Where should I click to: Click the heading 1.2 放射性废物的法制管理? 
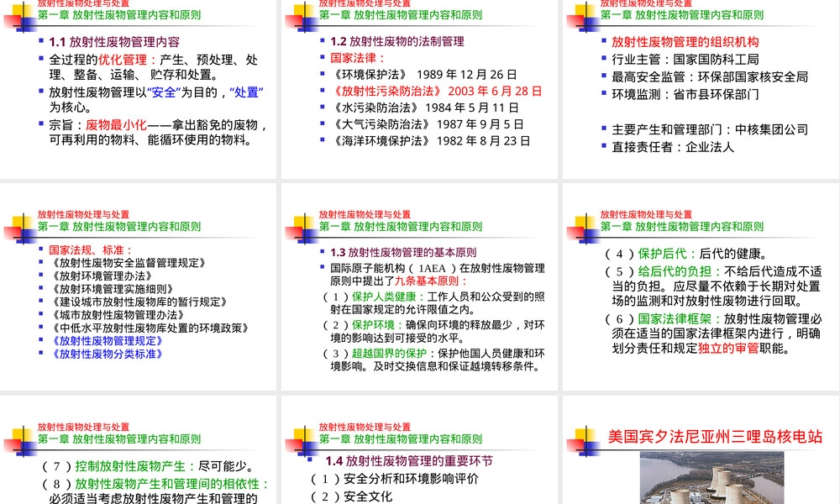(x=397, y=41)
